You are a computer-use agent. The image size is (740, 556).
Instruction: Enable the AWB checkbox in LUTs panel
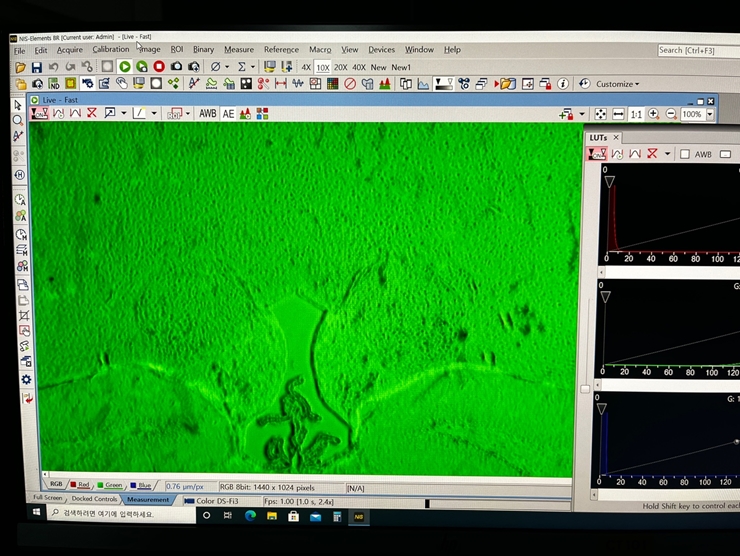(685, 154)
